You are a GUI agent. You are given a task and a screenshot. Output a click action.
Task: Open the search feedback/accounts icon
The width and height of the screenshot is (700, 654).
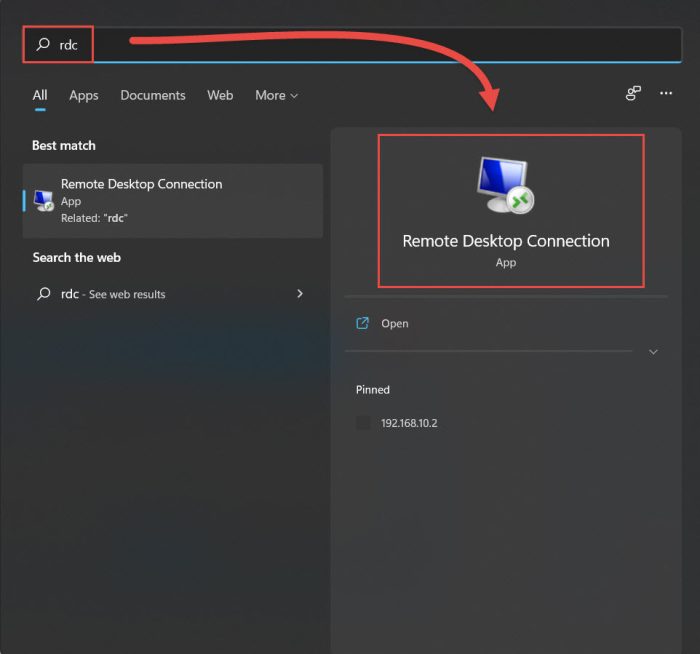pos(633,93)
